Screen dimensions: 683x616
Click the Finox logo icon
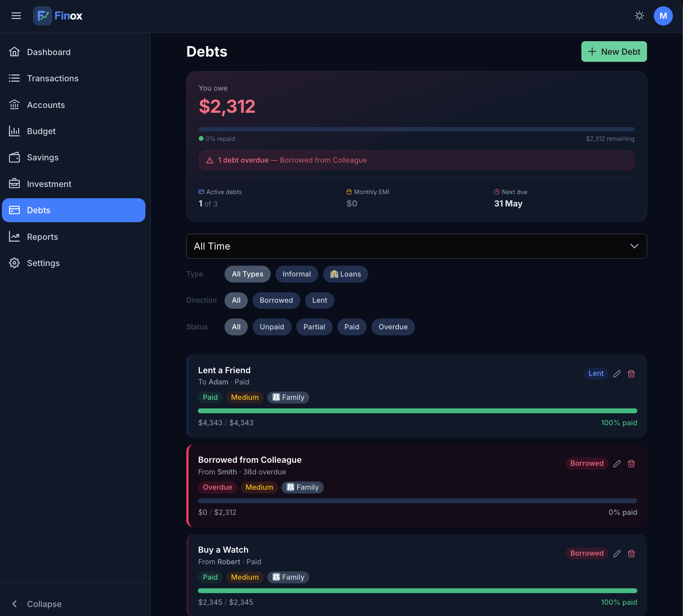pyautogui.click(x=42, y=16)
